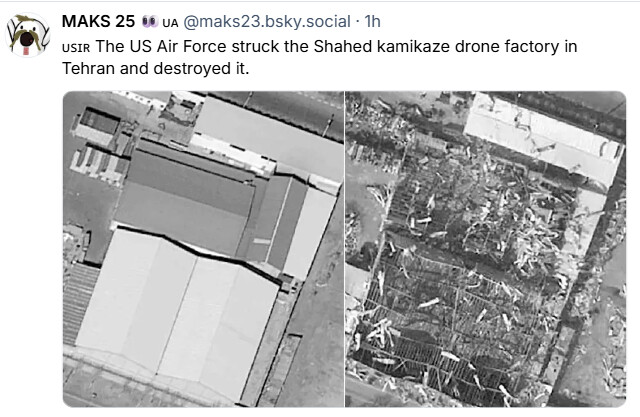Open MAKS 25 display name profile
The height and width of the screenshot is (417, 640).
(98, 22)
